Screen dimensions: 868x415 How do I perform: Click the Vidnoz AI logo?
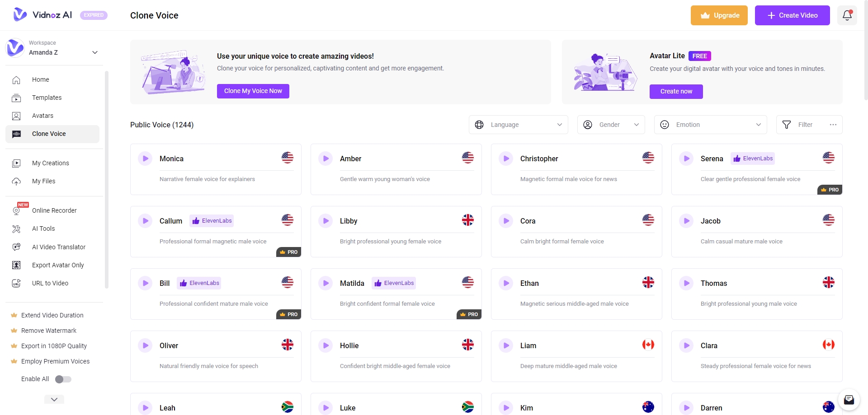42,15
